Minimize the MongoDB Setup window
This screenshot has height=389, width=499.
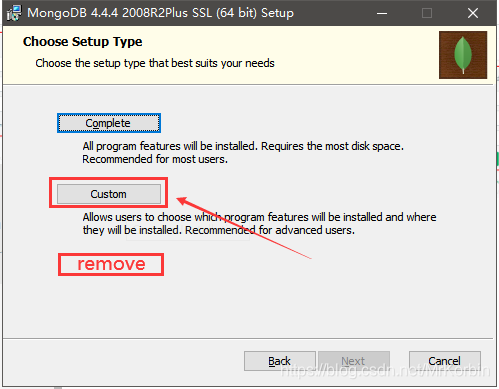[382, 13]
